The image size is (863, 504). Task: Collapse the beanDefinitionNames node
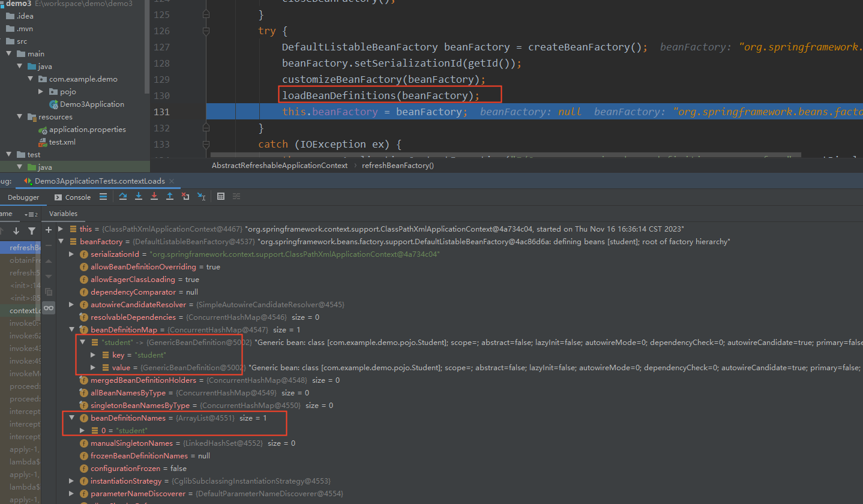[72, 418]
